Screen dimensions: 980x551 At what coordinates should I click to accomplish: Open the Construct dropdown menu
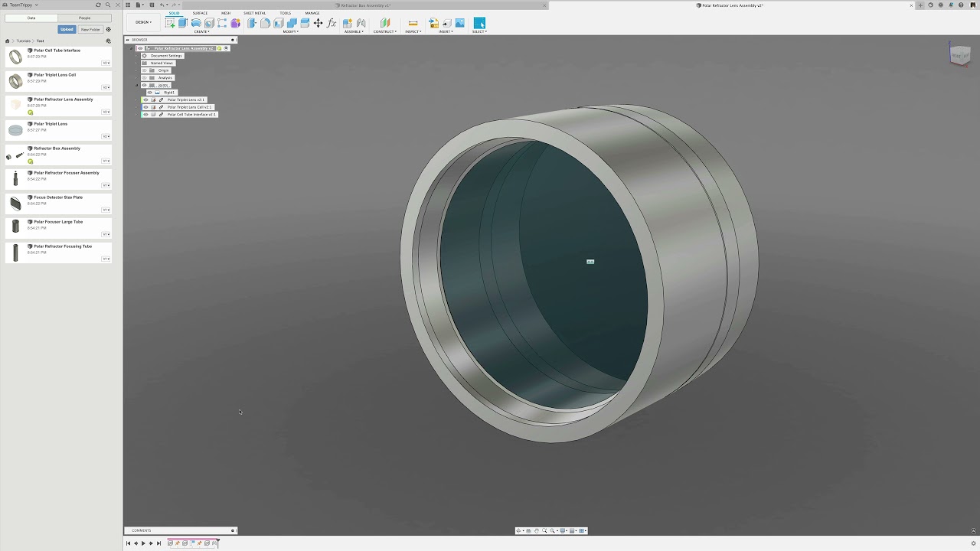(x=385, y=31)
